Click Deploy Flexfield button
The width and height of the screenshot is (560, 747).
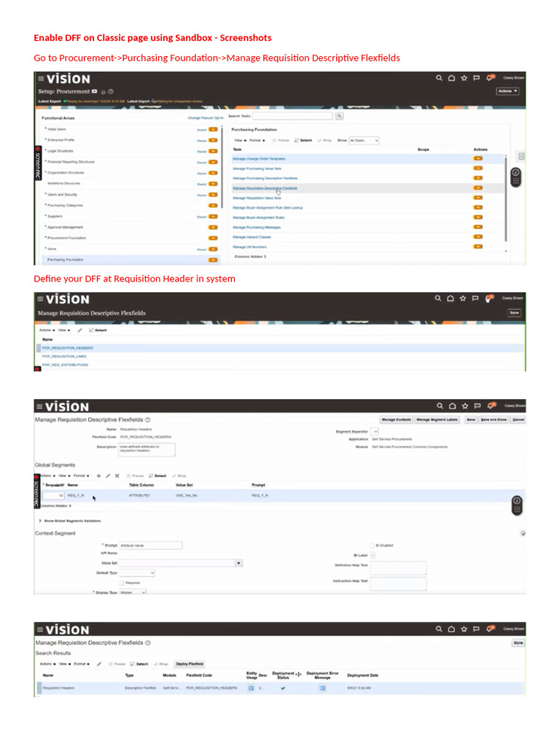(190, 664)
